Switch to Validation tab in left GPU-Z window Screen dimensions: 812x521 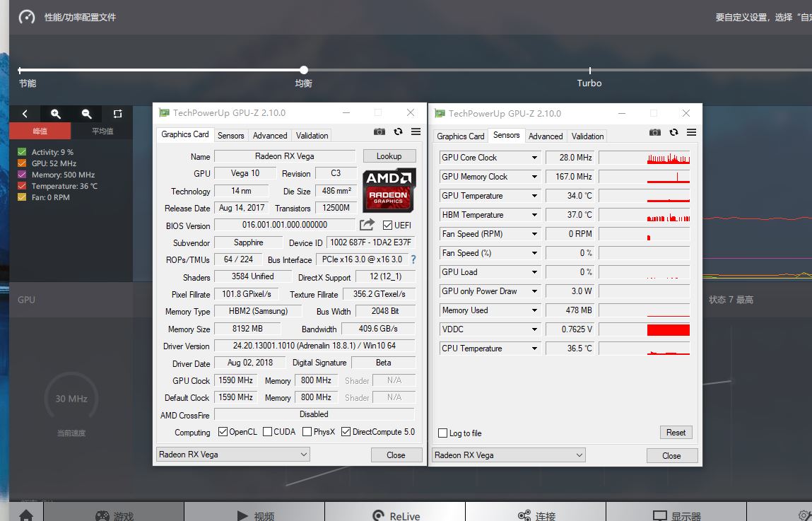click(312, 136)
